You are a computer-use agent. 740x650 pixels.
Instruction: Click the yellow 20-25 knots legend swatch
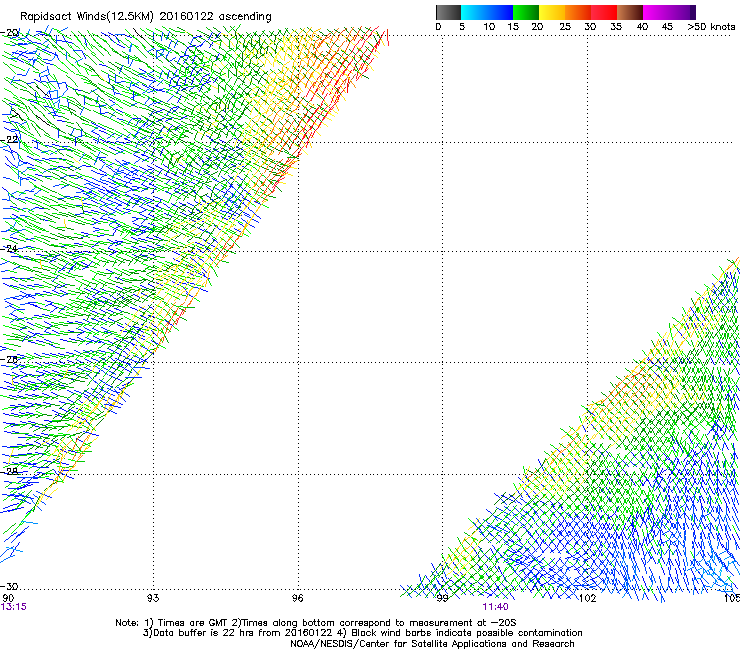coord(552,12)
